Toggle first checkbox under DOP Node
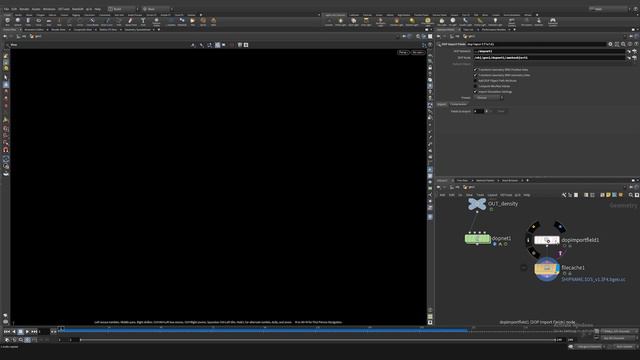 [475, 70]
